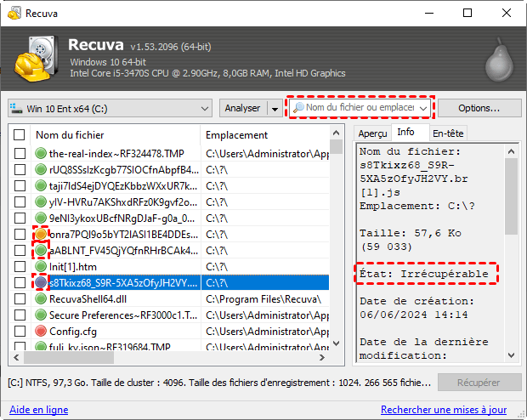Click the date 06/06/2024 14:14
The height and width of the screenshot is (420, 527).
[x=413, y=315]
